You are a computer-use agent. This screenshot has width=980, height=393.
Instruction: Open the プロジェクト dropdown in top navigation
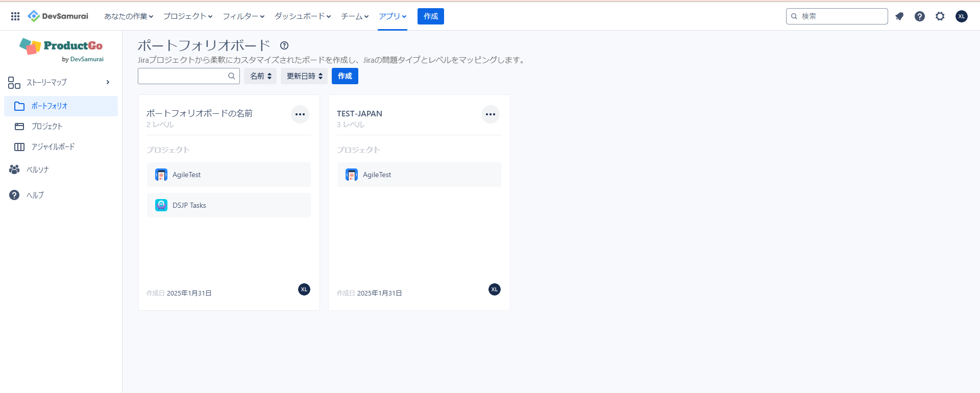[x=187, y=16]
